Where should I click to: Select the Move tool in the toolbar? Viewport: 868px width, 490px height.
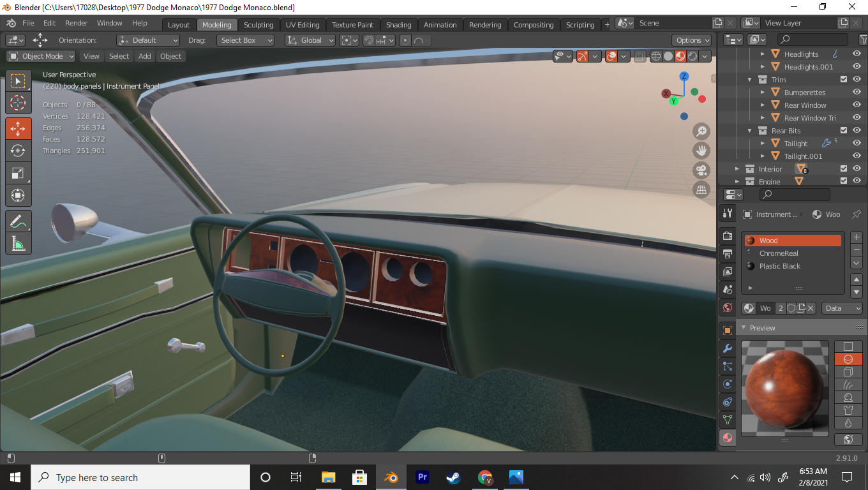18,128
